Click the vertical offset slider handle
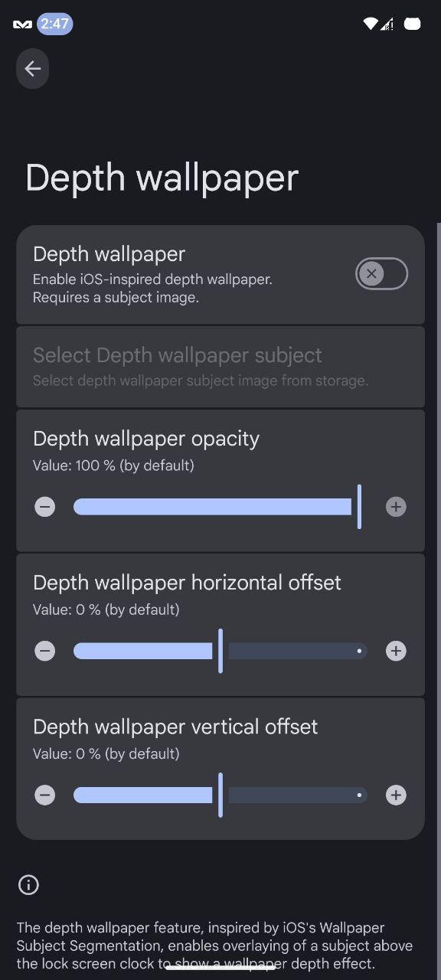The height and width of the screenshot is (980, 441). click(x=220, y=795)
